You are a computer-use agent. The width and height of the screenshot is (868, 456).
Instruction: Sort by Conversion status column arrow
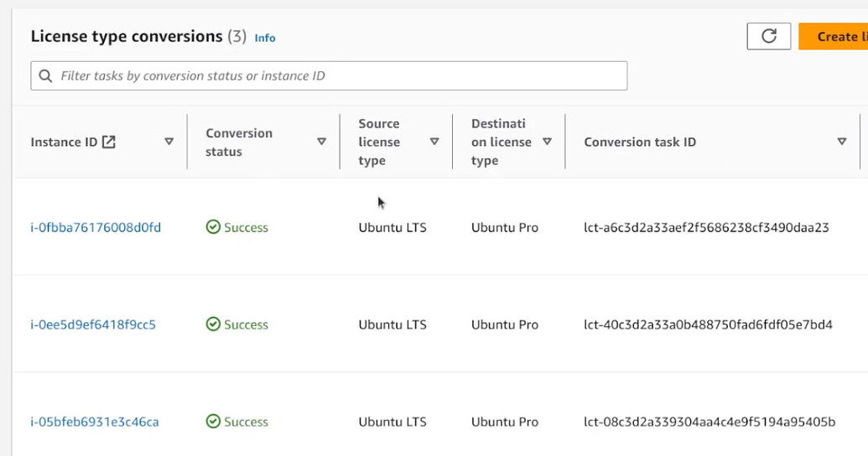pos(321,142)
